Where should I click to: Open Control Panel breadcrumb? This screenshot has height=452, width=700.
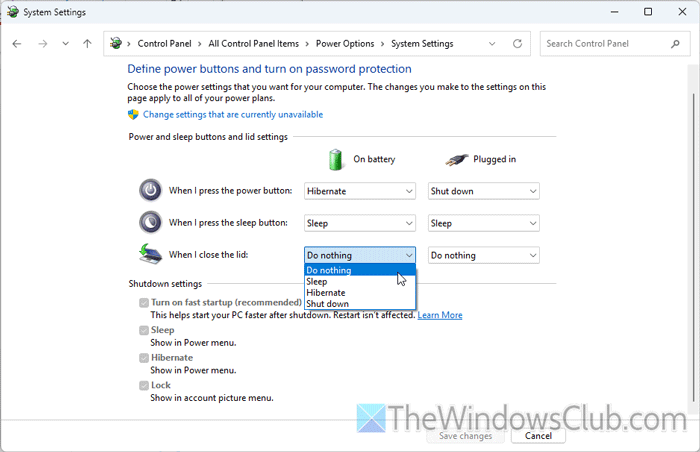click(164, 44)
